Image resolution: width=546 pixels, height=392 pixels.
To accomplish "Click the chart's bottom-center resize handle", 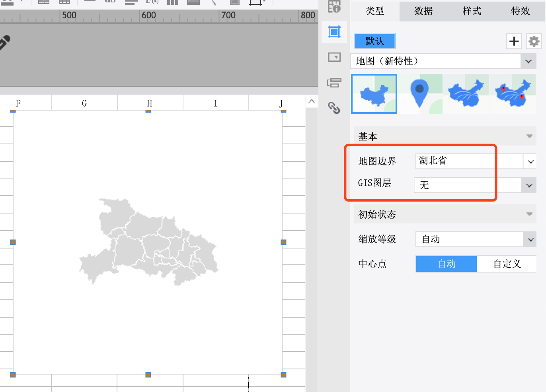I will [x=148, y=375].
